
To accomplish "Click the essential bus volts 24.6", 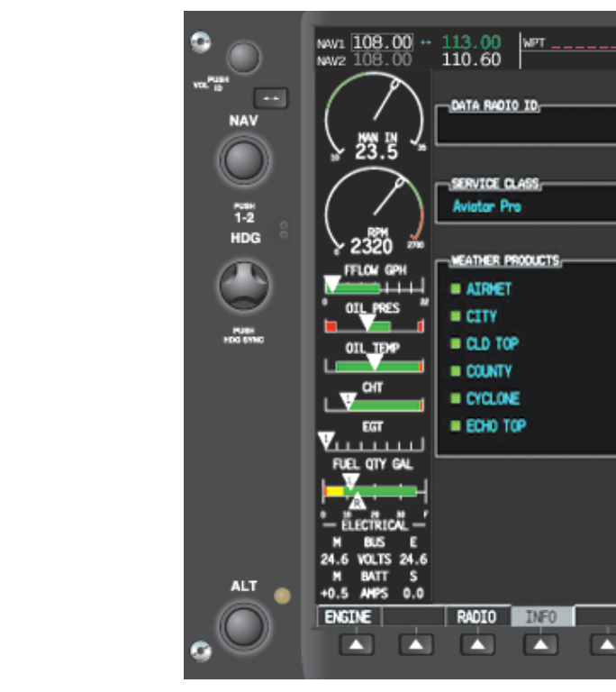I will 413,560.
